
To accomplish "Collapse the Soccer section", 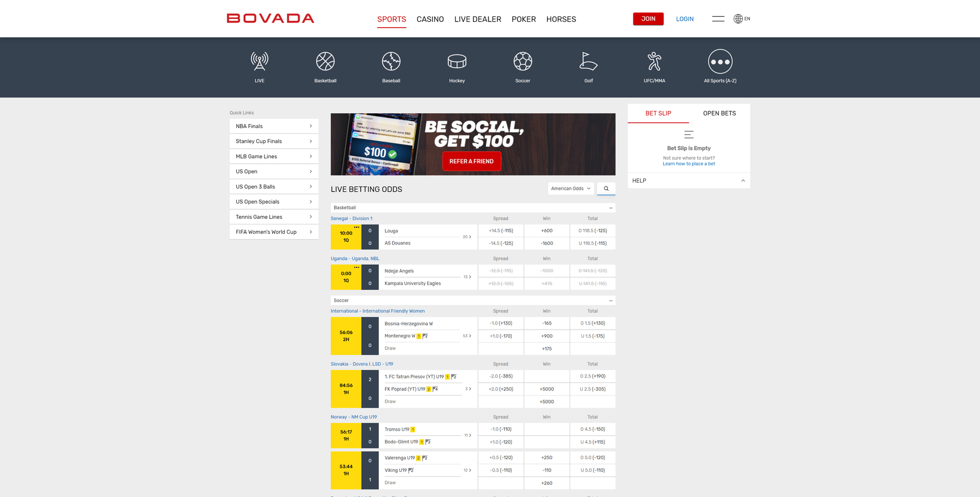I will 610,301.
